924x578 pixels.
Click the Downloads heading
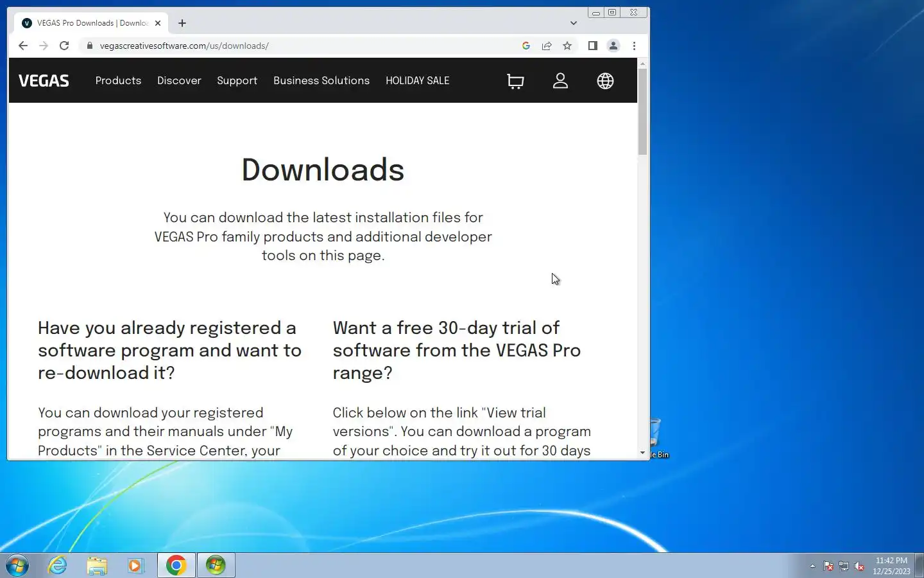(x=323, y=170)
